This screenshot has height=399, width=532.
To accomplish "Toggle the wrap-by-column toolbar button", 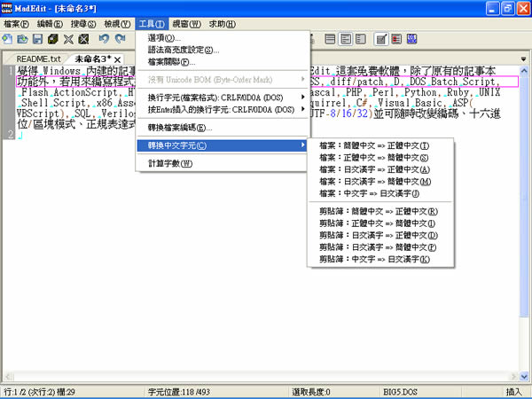I will point(359,40).
